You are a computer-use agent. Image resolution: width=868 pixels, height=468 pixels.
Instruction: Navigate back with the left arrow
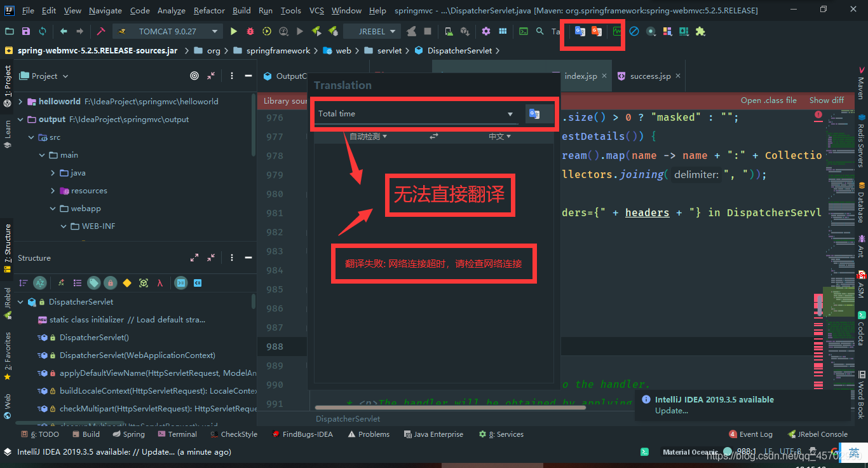pyautogui.click(x=64, y=31)
